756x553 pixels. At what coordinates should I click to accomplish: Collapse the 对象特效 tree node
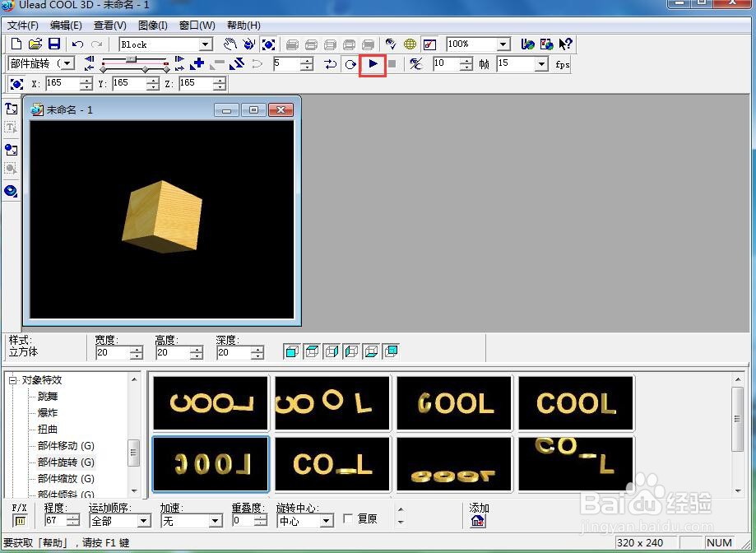(x=12, y=380)
